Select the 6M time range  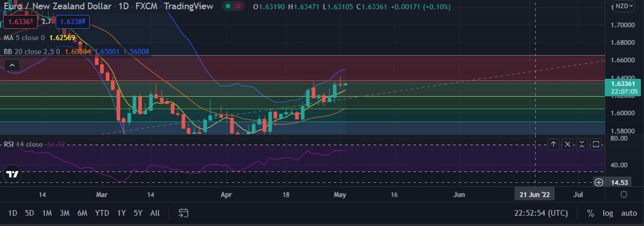pos(82,213)
